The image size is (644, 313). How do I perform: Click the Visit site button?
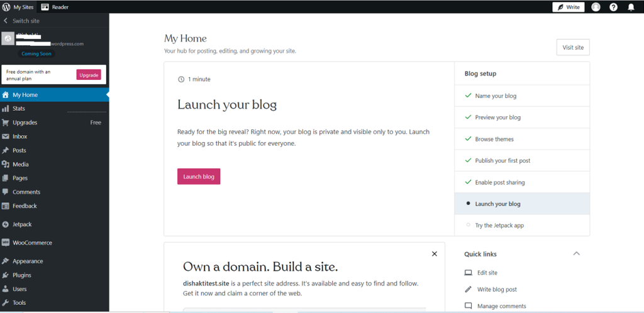[x=572, y=47]
